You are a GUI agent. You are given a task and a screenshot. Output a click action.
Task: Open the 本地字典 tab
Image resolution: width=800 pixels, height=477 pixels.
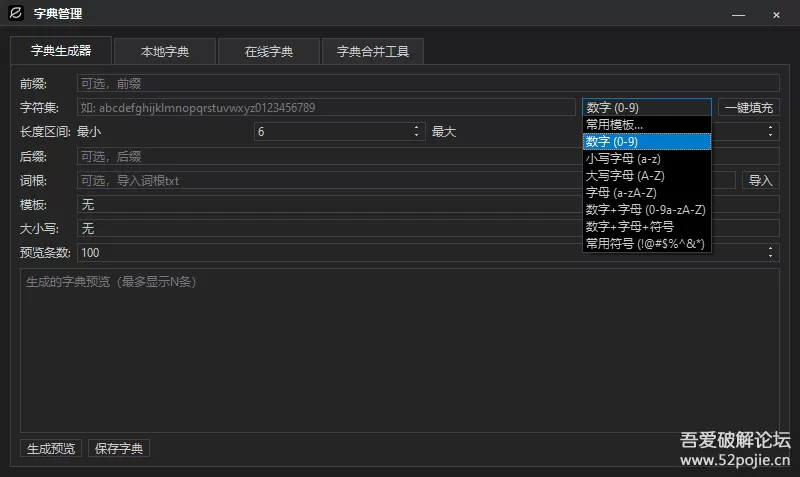coord(165,52)
